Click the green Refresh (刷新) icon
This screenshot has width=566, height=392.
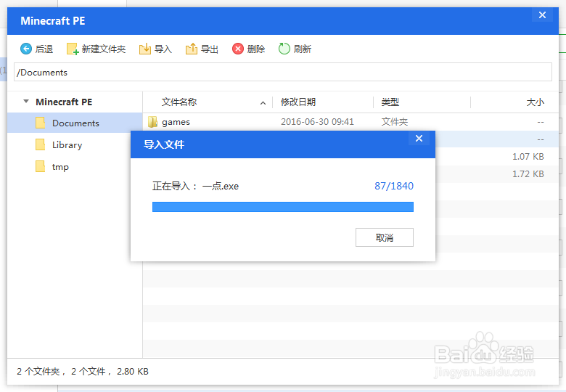pos(284,49)
